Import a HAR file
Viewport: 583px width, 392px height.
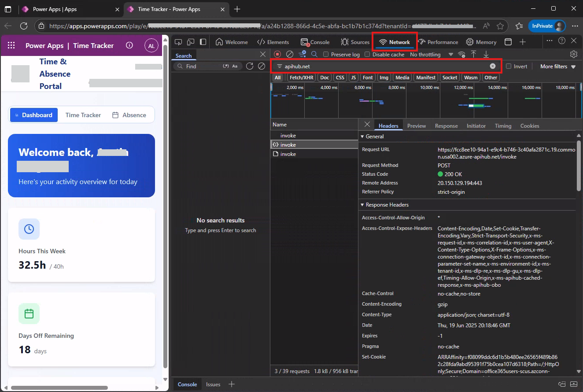coord(473,54)
